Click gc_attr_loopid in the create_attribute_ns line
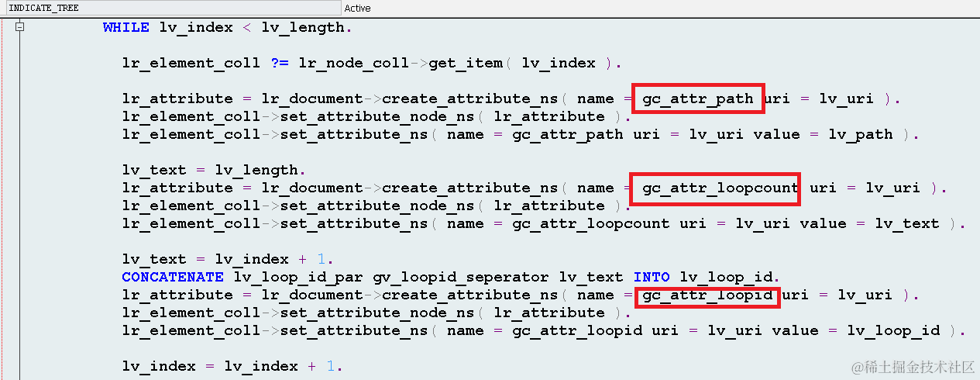Screen dimensions: 980x380 coord(707,295)
